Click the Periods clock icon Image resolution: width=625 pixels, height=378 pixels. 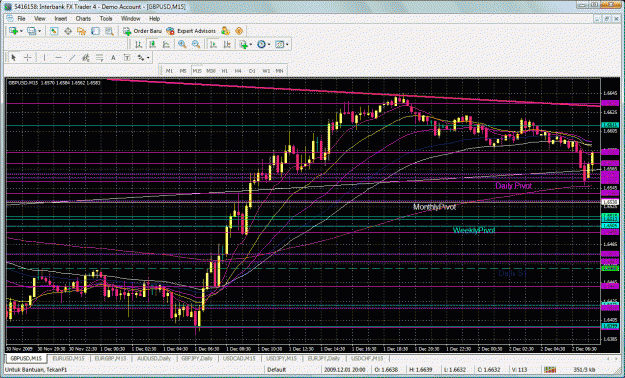[x=261, y=45]
